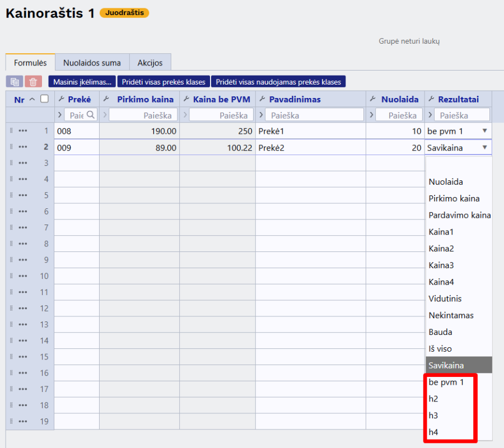This screenshot has height=448, width=504.
Task: Click the Pavadinimas search input field
Action: 314,115
